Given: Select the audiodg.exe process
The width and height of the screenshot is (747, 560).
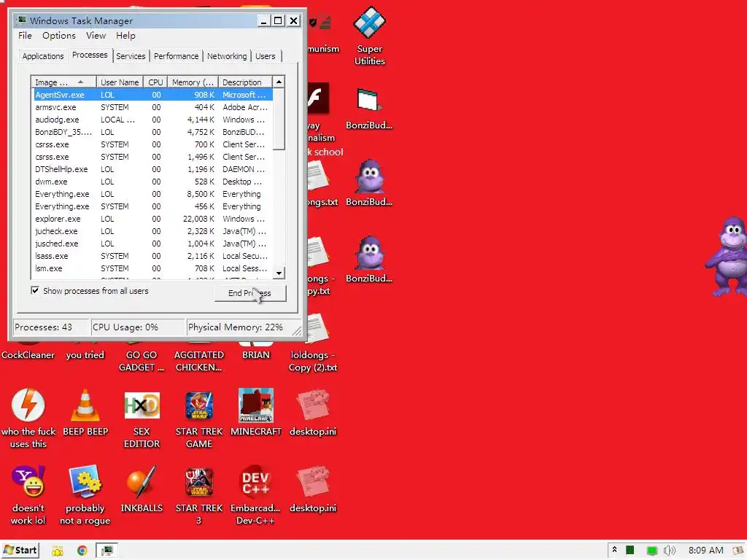Looking at the screenshot, I should point(152,120).
